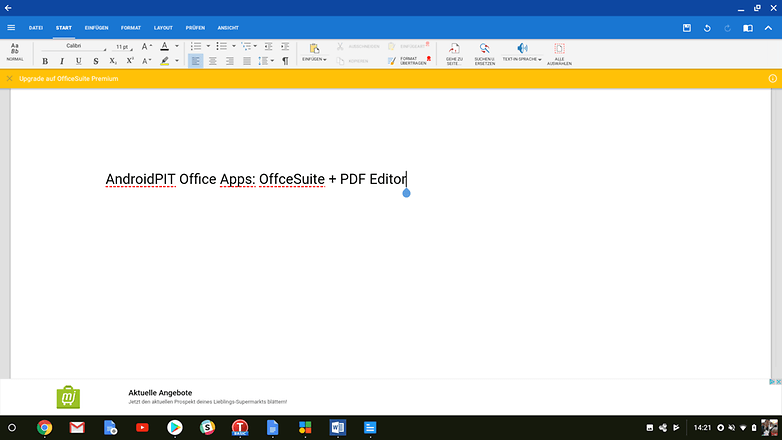Apply the yellow highlight color
The height and width of the screenshot is (440, 782).
(165, 61)
